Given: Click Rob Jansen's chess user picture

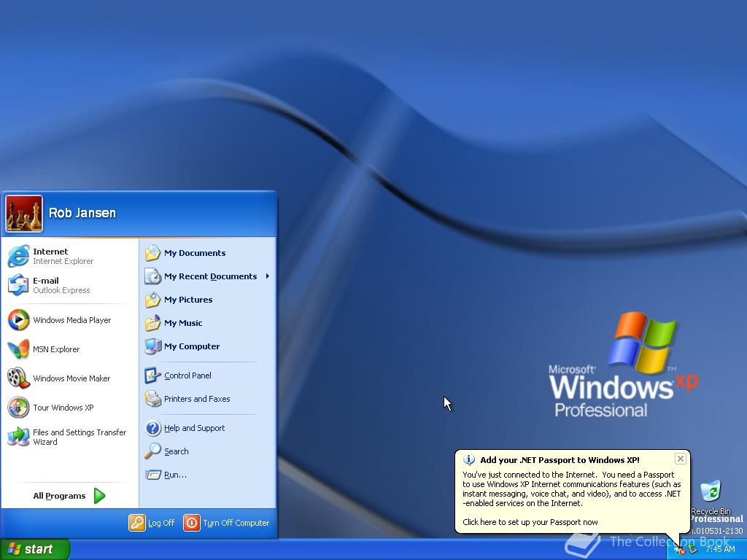Looking at the screenshot, I should [24, 214].
